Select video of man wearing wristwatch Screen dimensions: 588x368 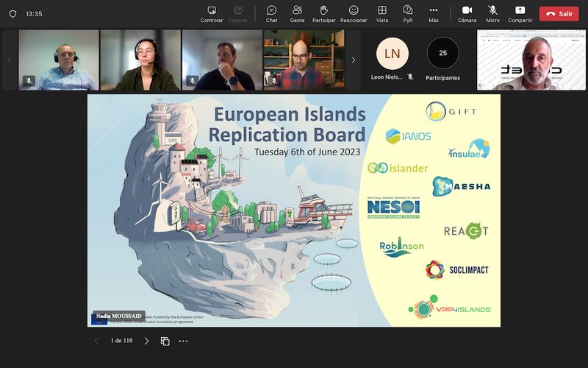coord(222,60)
